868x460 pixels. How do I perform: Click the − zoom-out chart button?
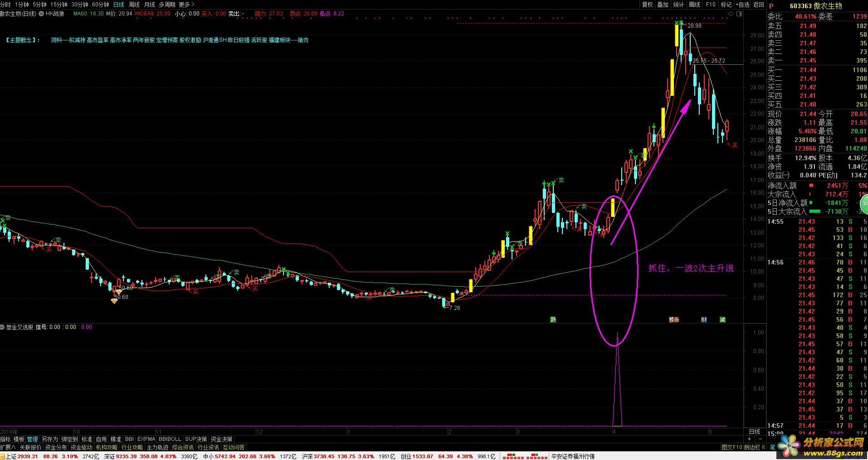760,439
